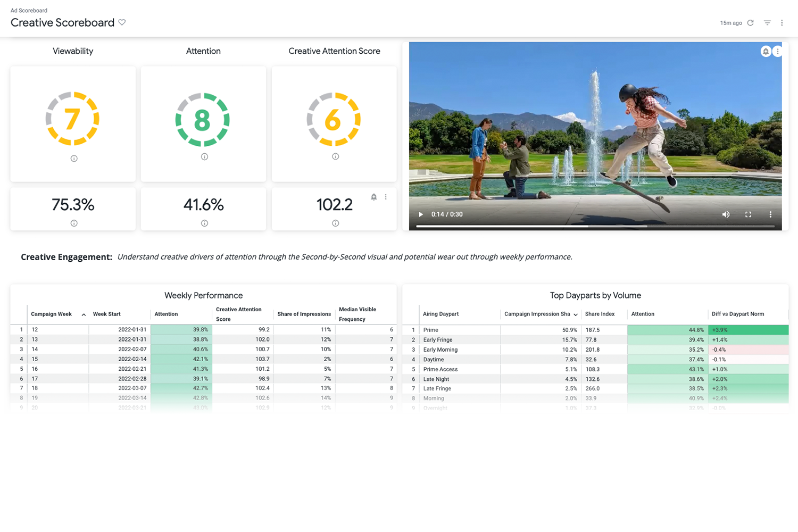Open the three-dot options next to the video bell
Viewport: 798px width, 532px height.
tap(778, 51)
